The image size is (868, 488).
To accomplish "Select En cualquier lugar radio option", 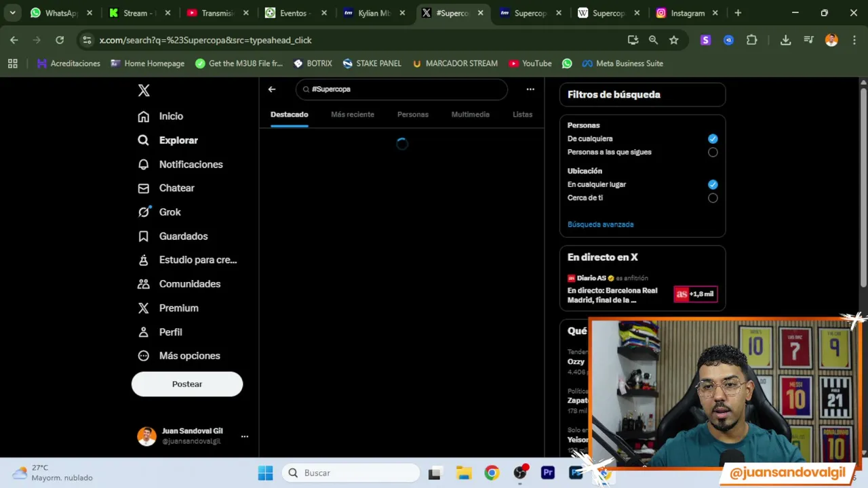I will coord(713,184).
